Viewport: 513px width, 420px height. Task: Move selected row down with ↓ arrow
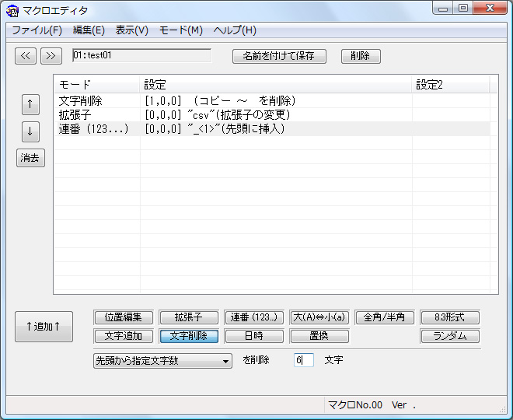click(x=30, y=131)
